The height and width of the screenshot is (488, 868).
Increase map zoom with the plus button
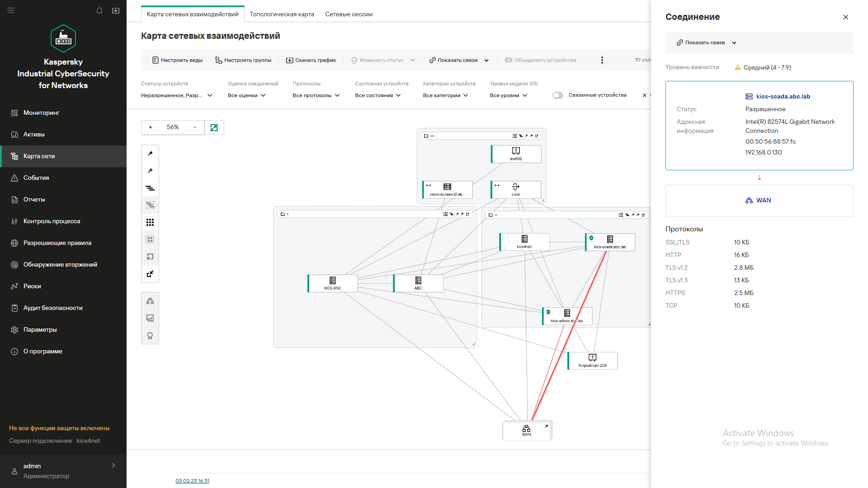tap(151, 127)
